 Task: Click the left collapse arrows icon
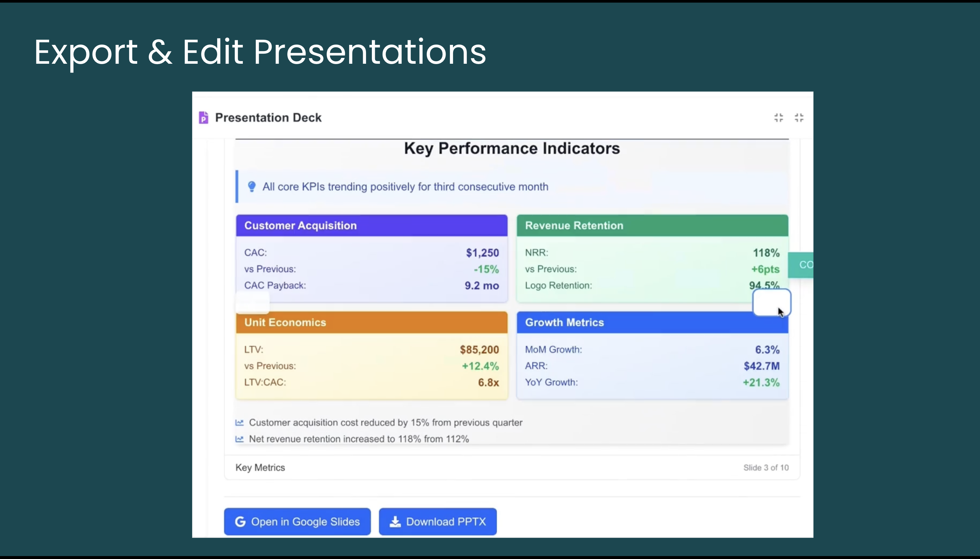tap(778, 117)
